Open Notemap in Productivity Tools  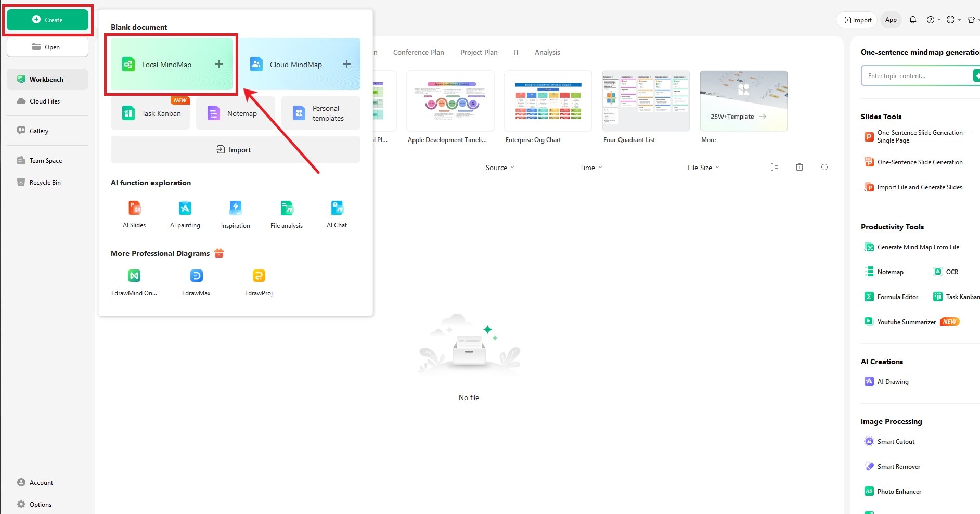point(884,272)
